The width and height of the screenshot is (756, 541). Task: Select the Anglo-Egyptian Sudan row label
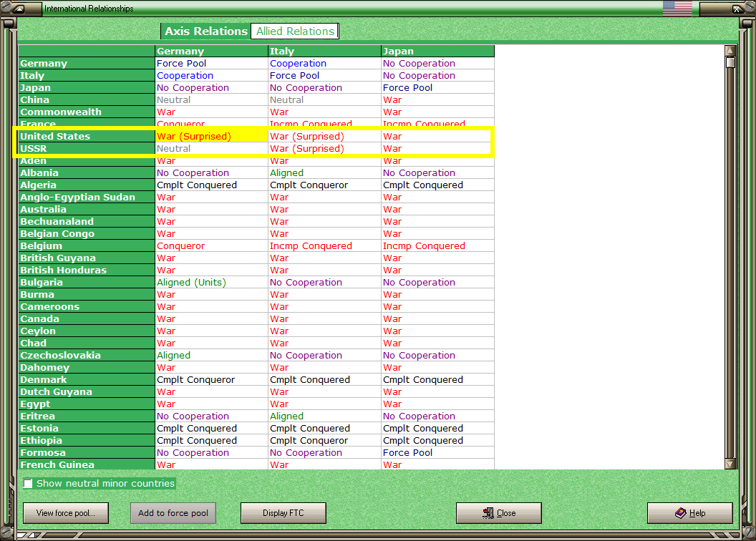[x=87, y=197]
